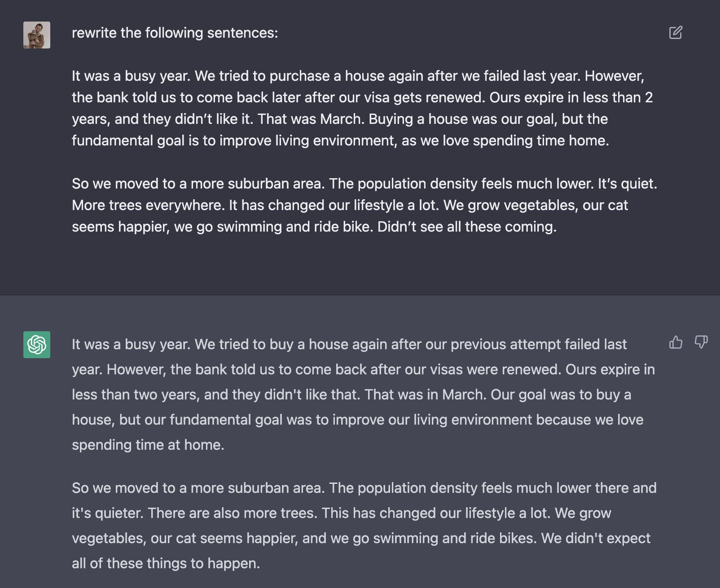Image resolution: width=720 pixels, height=588 pixels.
Task: Click the "rewrite the following sentences:" heading line
Action: click(175, 33)
